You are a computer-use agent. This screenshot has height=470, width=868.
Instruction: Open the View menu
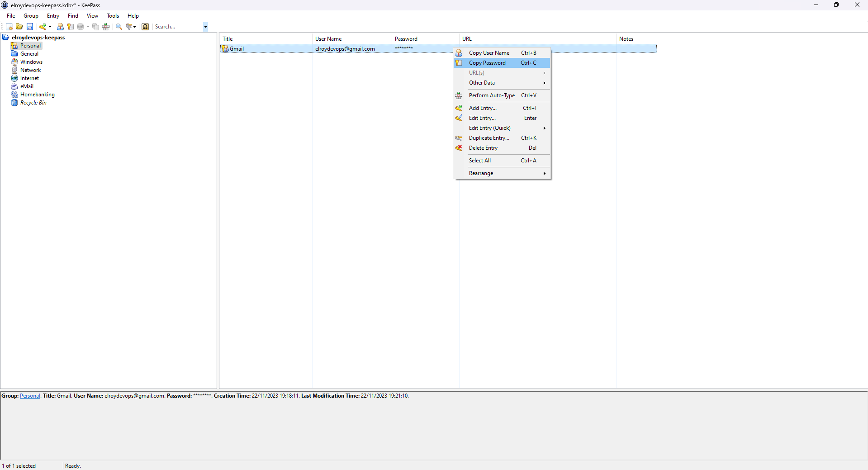[92, 16]
